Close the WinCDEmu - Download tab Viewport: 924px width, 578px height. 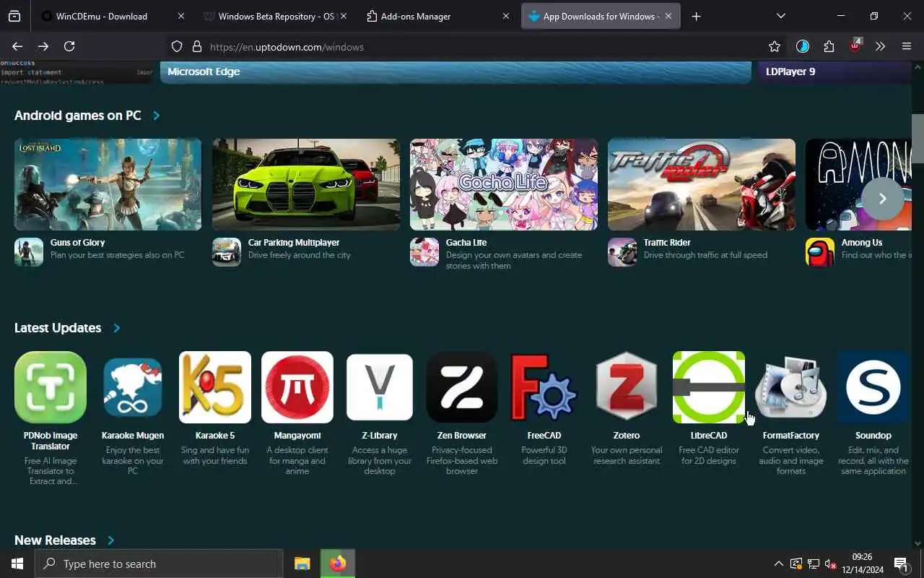coord(180,16)
